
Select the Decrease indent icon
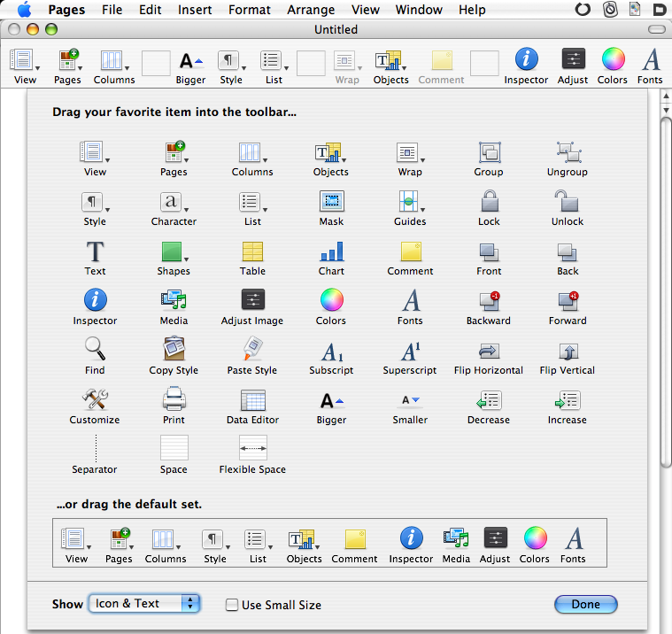point(489,400)
